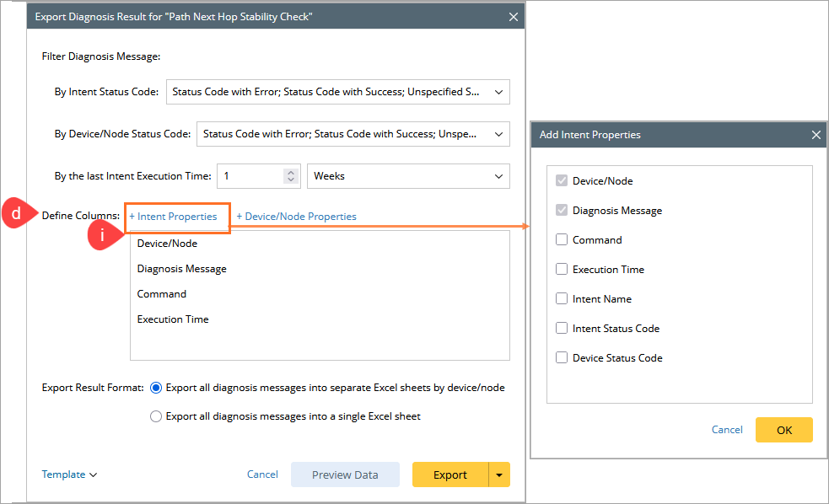Enable the Command checkbox

click(x=562, y=240)
